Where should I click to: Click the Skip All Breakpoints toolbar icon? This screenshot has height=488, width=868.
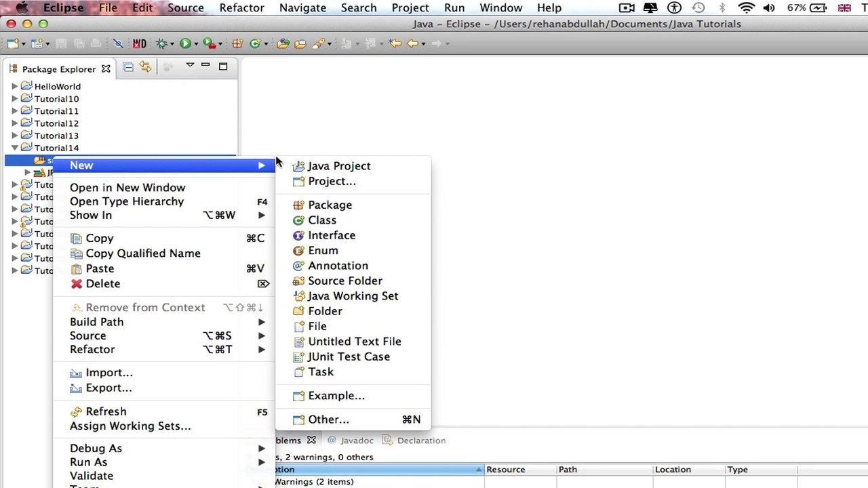click(x=118, y=43)
